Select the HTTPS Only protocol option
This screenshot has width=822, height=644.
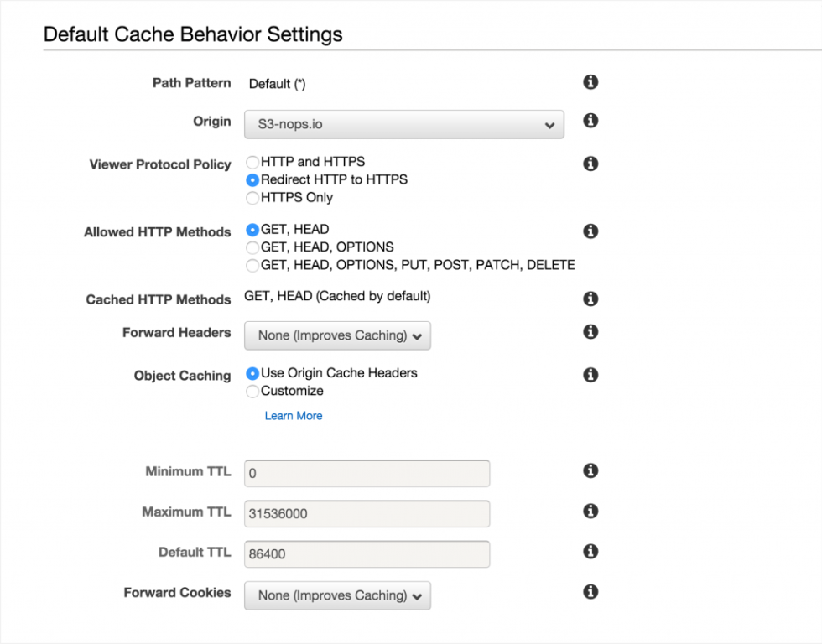pos(252,198)
